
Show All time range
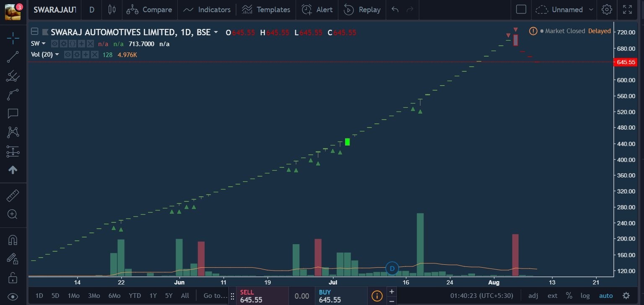(185, 296)
